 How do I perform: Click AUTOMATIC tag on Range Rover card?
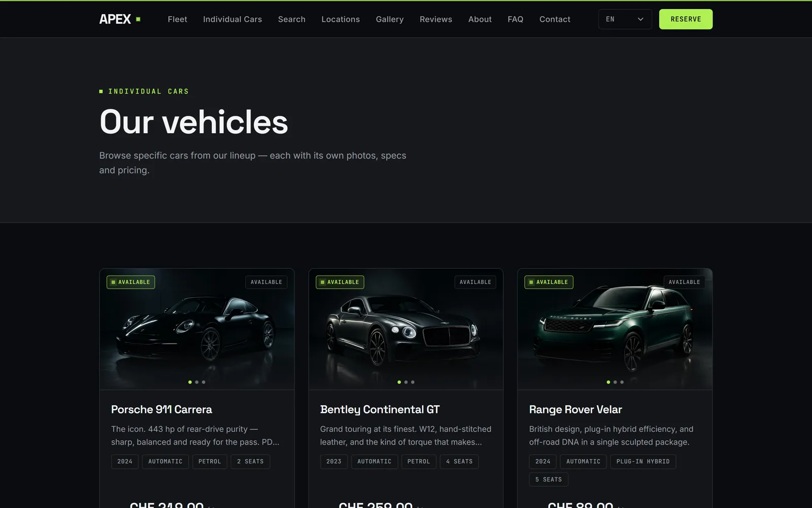click(584, 461)
